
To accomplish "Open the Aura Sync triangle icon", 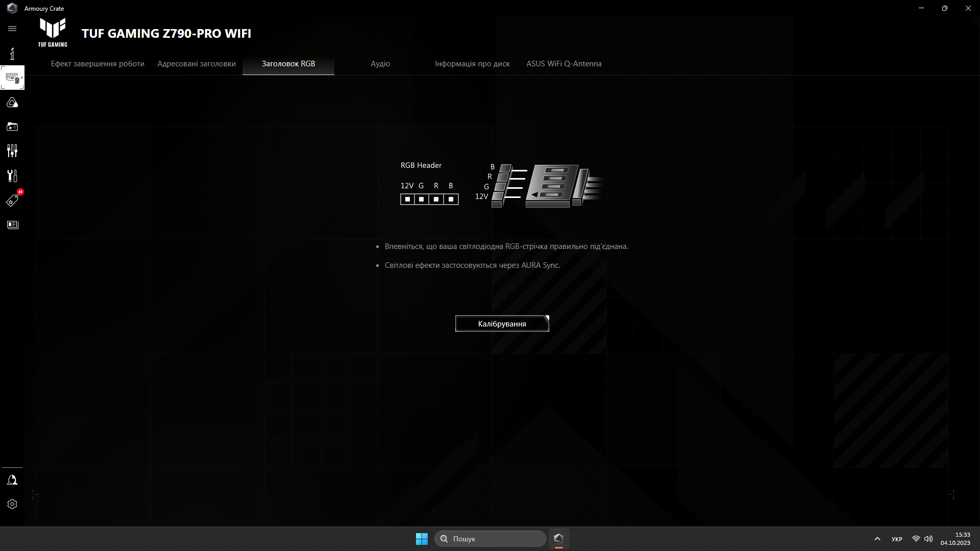I will pos(12,103).
